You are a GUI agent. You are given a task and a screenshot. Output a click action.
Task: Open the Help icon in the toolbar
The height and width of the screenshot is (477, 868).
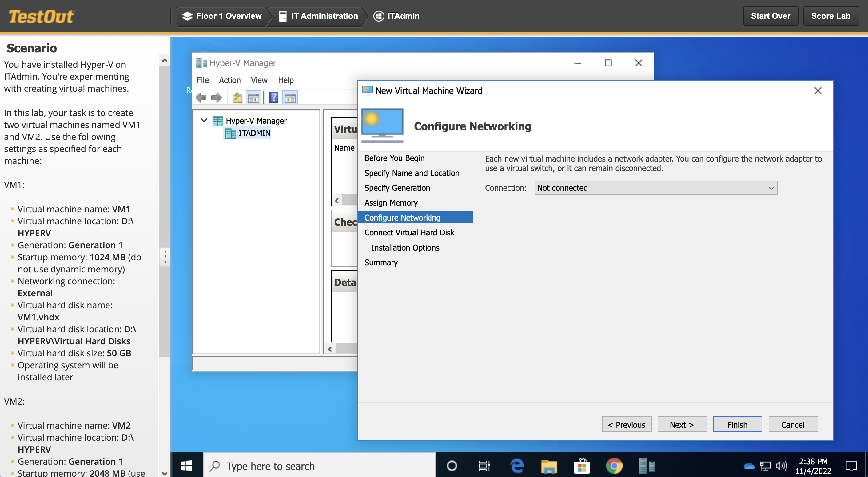tap(273, 98)
